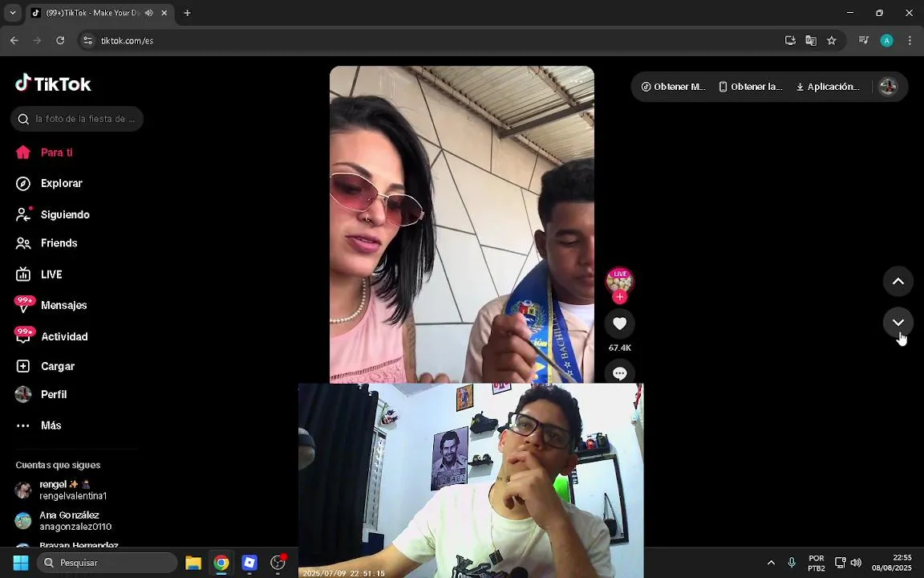Click rengel's profile avatar
Screen dimensions: 924x578
pyautogui.click(x=23, y=490)
